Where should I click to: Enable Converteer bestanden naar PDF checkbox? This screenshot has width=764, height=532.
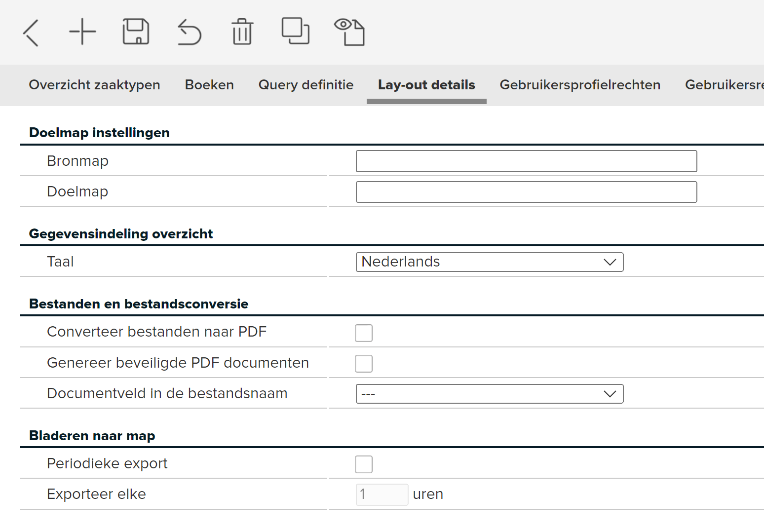pyautogui.click(x=364, y=333)
